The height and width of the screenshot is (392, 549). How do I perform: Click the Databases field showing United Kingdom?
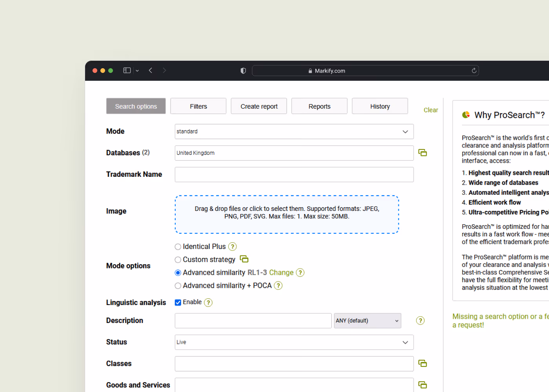point(294,153)
